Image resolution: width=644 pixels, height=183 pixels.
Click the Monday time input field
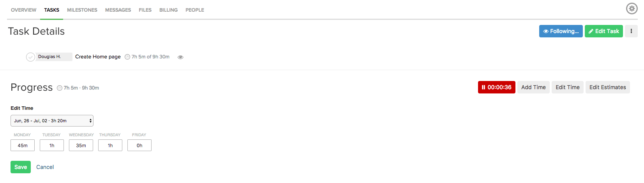coord(23,145)
